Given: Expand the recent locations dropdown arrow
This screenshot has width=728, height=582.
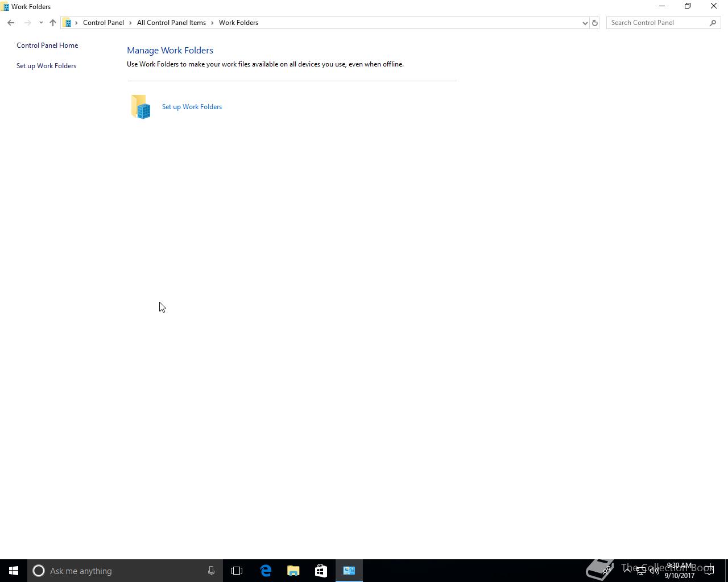Looking at the screenshot, I should point(41,23).
